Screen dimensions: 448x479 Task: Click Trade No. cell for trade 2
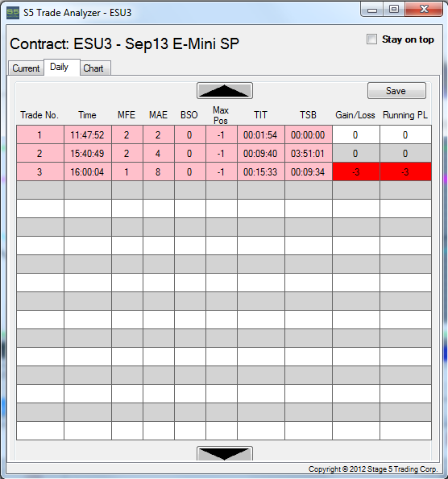click(x=40, y=153)
